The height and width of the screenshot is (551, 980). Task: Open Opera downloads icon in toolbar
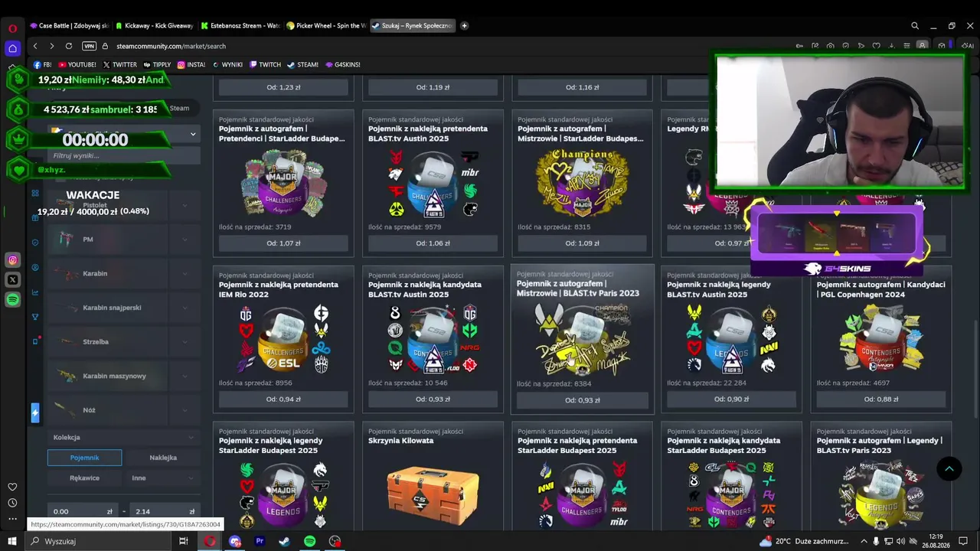click(891, 46)
